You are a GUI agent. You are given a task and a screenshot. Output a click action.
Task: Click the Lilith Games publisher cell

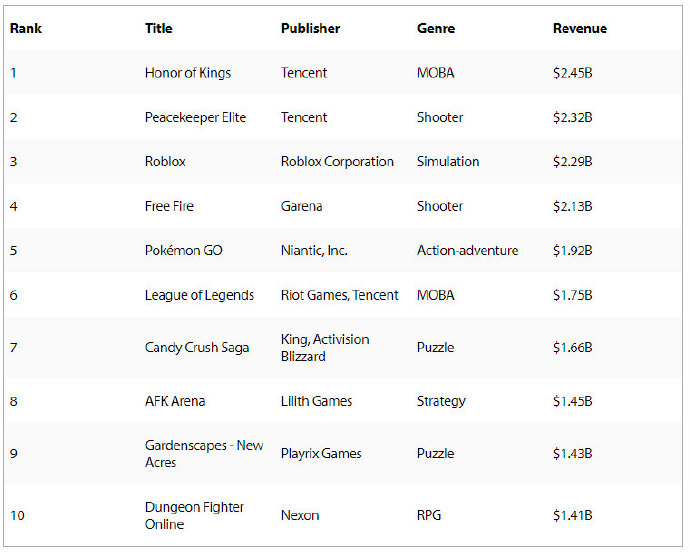316,401
